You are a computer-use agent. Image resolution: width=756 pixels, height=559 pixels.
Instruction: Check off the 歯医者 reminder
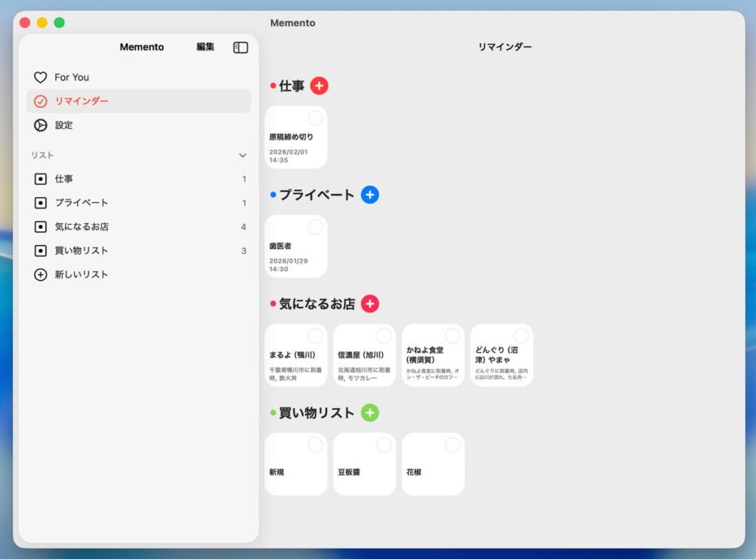[x=315, y=227]
